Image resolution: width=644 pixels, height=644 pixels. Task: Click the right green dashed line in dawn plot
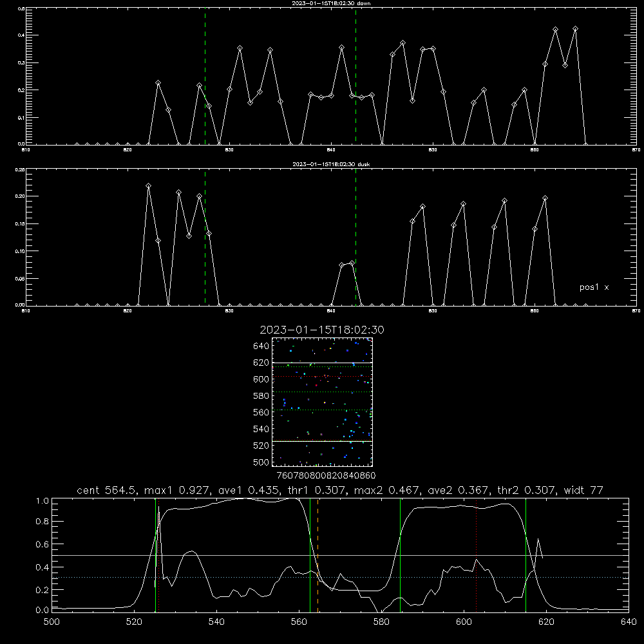[x=355, y=77]
